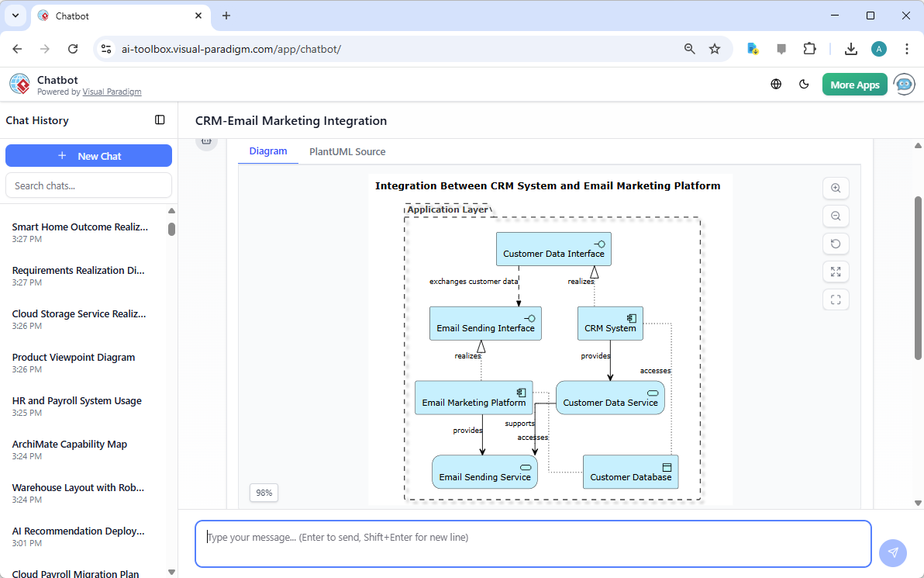Toggle the browser extensions panel
The height and width of the screenshot is (578, 924).
809,48
